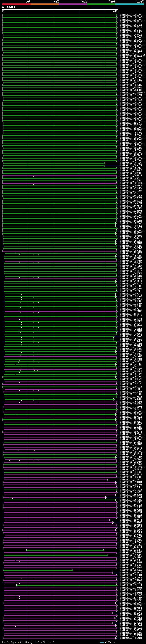Screen dimensions: 146x644
Task: Select hit label UniRef100_B9I5S5
Action: 131,83
